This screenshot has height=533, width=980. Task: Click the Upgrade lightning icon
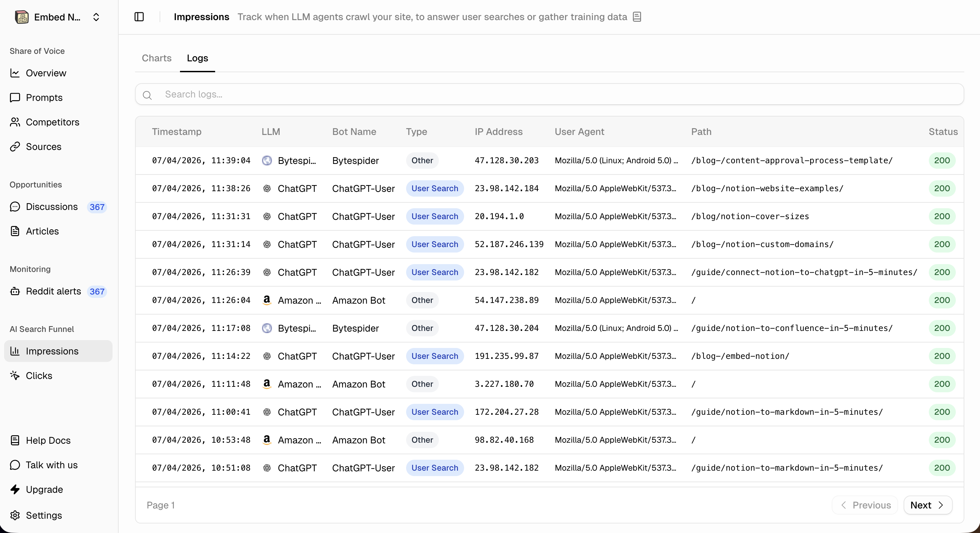15,489
